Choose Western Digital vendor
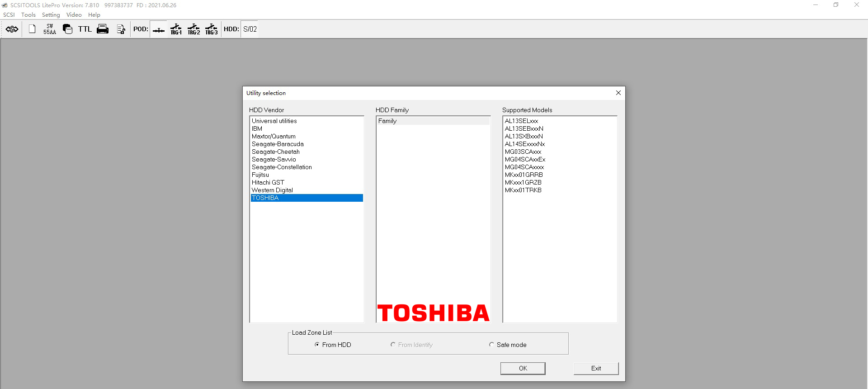 tap(307, 190)
